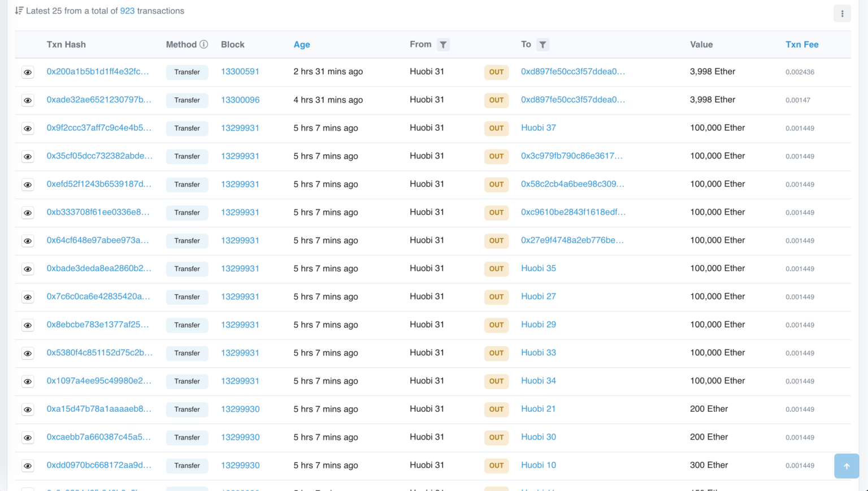The image size is (868, 491).
Task: Click the To column filter icon
Action: (x=542, y=45)
